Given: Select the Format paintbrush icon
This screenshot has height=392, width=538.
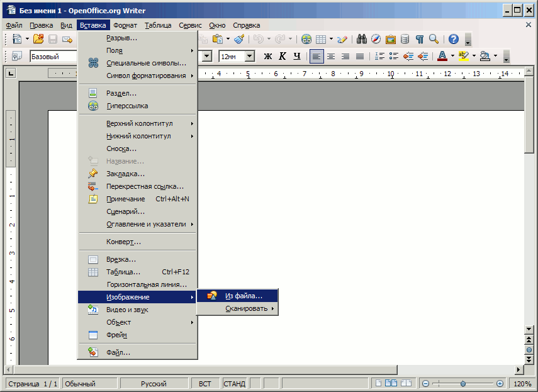Looking at the screenshot, I should click(x=239, y=39).
